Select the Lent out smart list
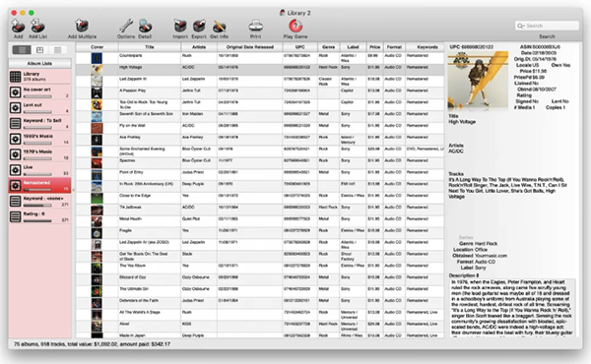 point(39,107)
